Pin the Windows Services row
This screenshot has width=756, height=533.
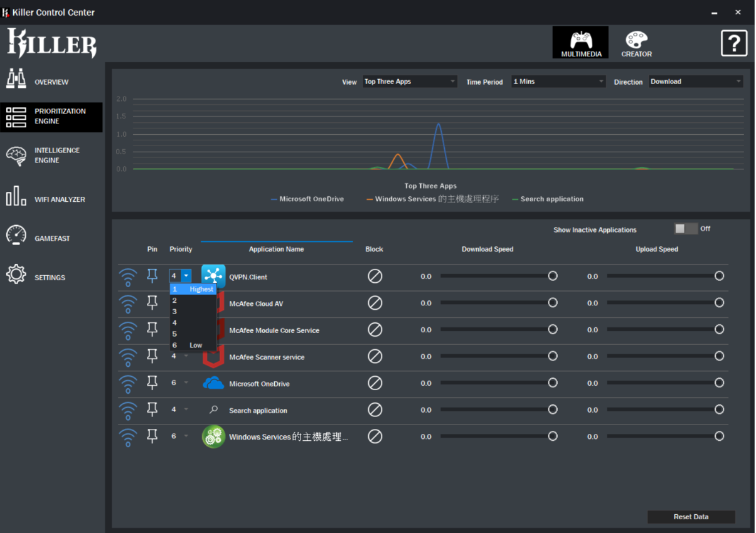152,436
